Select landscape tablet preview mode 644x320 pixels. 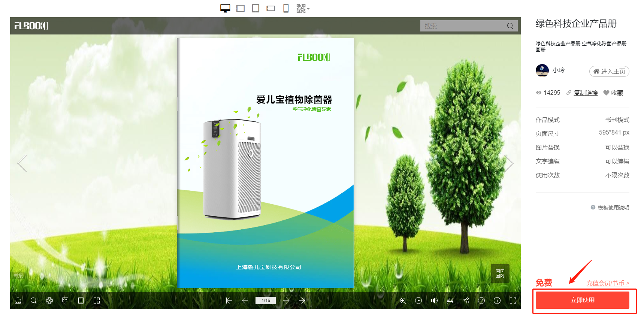point(241,8)
